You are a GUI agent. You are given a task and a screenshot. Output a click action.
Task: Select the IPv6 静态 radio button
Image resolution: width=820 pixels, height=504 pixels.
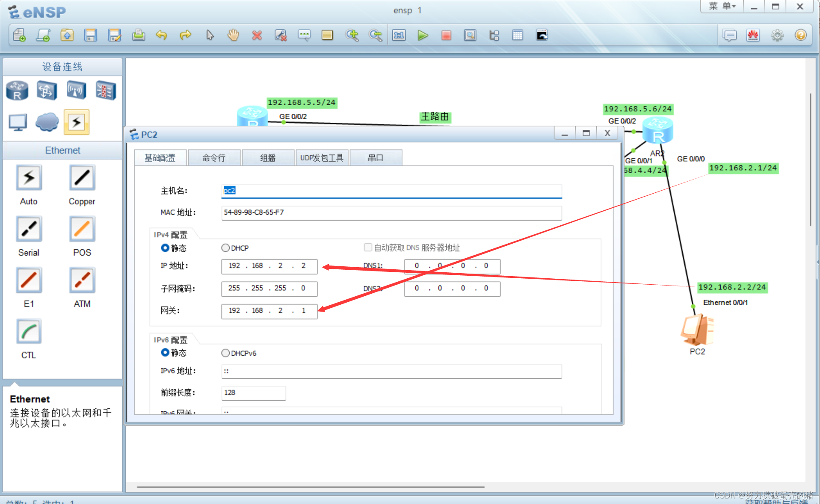165,353
